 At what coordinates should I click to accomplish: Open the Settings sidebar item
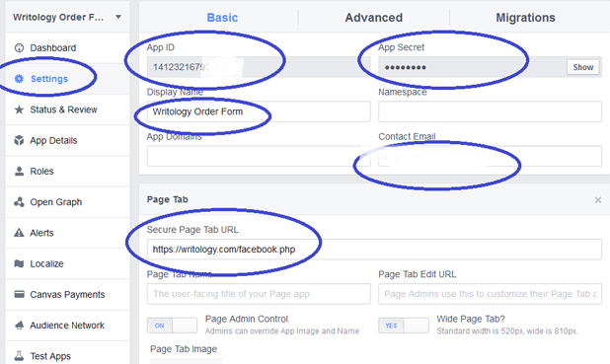[x=67, y=79]
